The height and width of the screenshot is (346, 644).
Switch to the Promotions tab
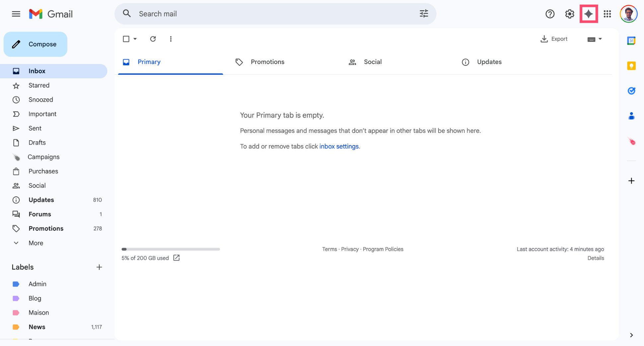(x=267, y=62)
